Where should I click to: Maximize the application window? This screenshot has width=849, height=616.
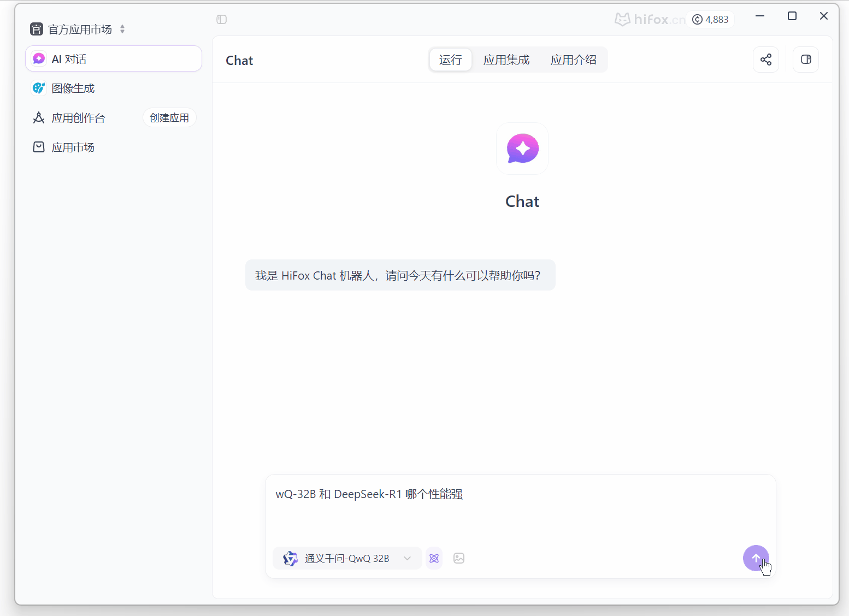[x=792, y=16]
